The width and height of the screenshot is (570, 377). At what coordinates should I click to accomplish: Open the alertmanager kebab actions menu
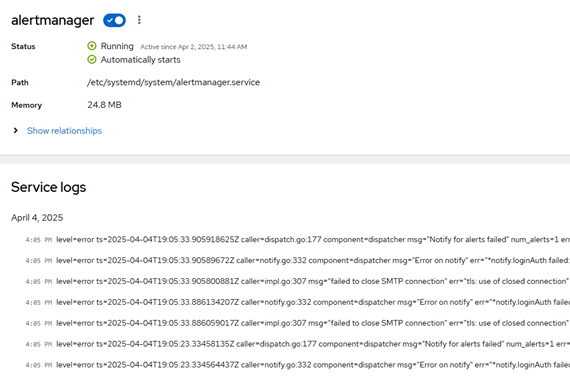[x=139, y=20]
